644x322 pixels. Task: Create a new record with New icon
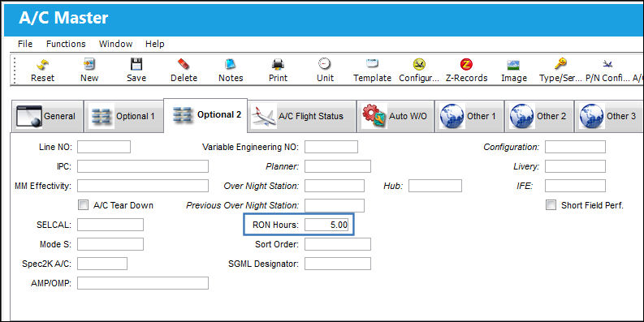click(x=89, y=64)
